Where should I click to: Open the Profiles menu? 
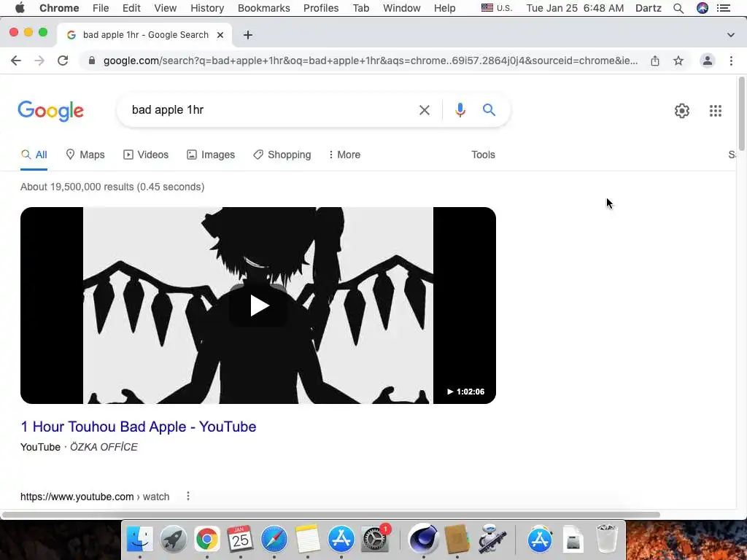(x=321, y=8)
